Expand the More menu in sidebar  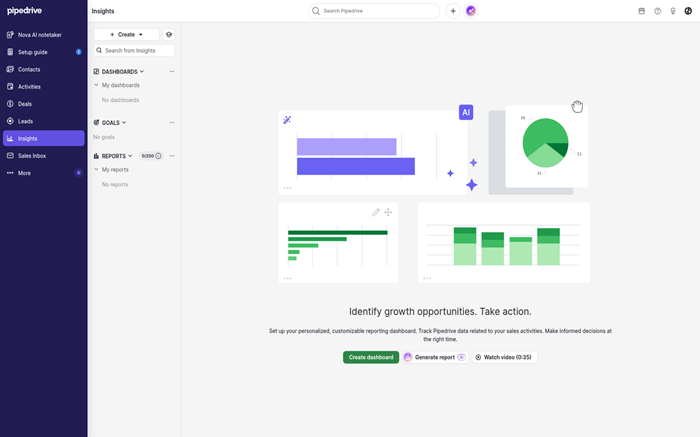(x=43, y=173)
